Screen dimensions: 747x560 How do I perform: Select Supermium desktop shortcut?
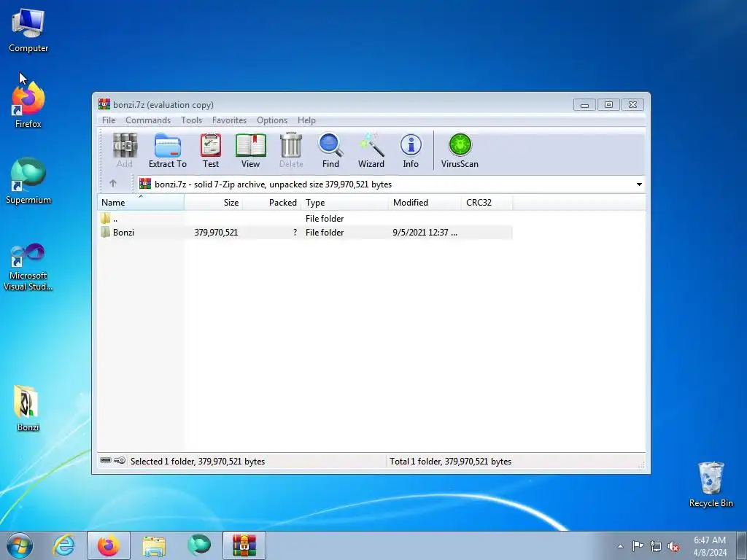tap(28, 182)
